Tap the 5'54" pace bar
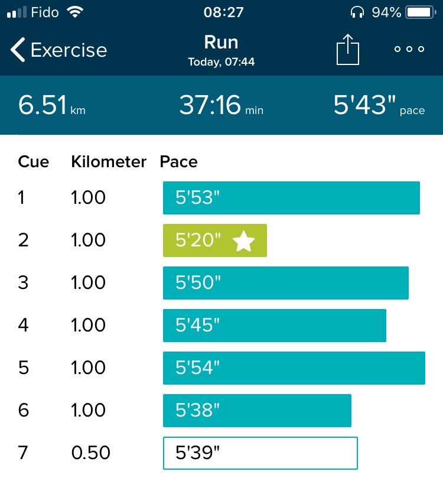The height and width of the screenshot is (504, 443). pos(294,368)
